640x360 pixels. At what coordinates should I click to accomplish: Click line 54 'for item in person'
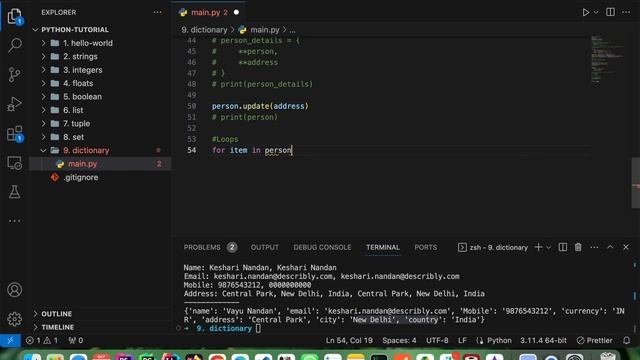tap(252, 150)
